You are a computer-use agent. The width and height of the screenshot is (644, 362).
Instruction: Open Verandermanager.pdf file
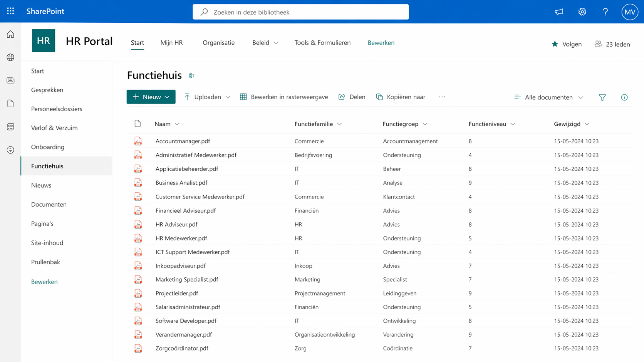[184, 335]
